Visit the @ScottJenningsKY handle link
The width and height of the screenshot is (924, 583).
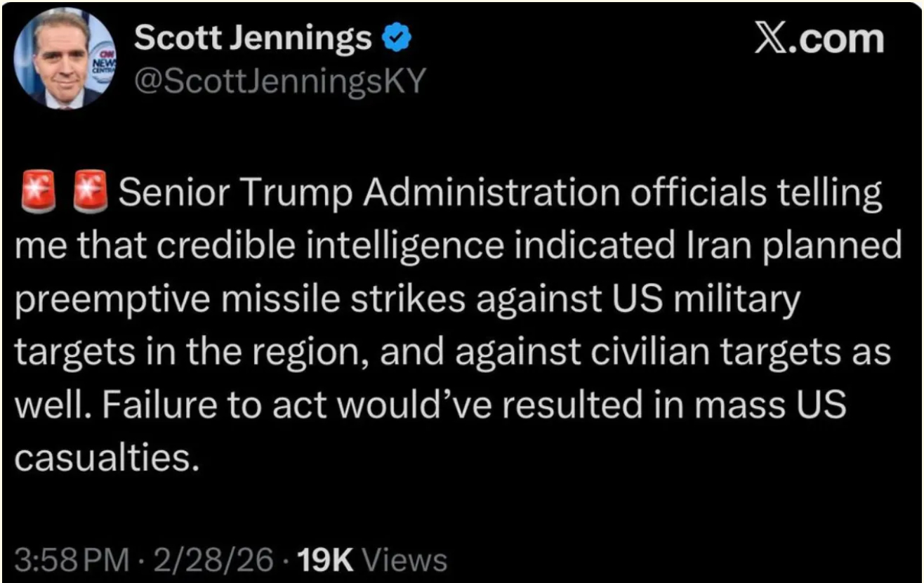click(x=279, y=81)
